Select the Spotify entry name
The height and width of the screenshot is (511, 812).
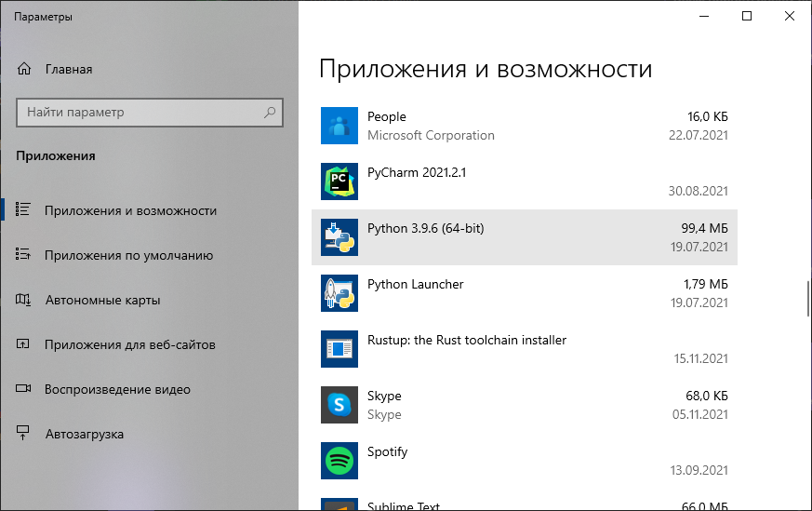tap(387, 452)
